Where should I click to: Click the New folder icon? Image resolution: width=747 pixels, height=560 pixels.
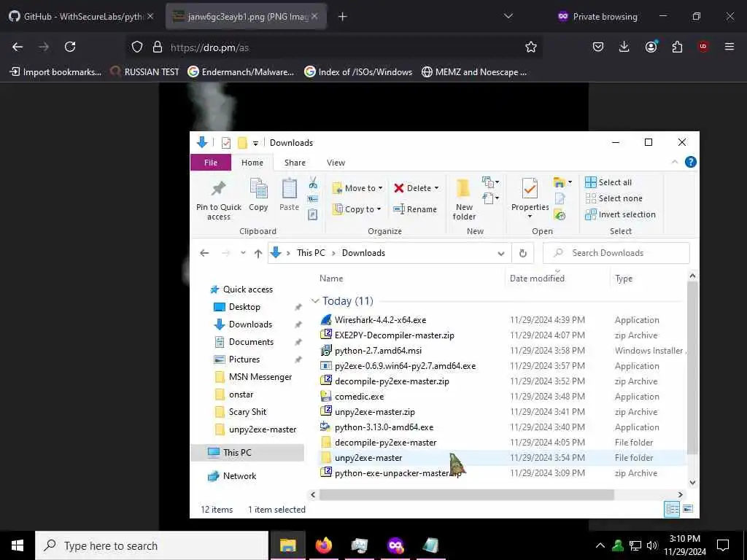tap(463, 189)
